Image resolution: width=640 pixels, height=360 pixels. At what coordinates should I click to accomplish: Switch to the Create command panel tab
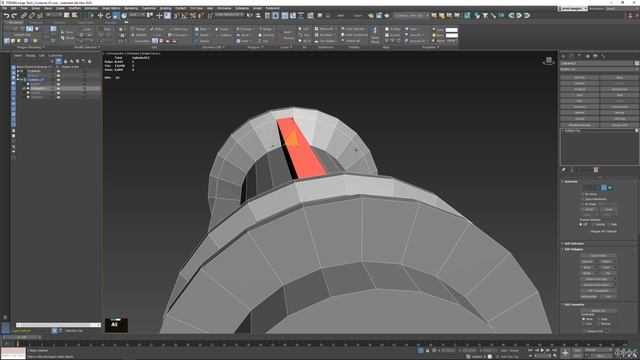(x=564, y=56)
